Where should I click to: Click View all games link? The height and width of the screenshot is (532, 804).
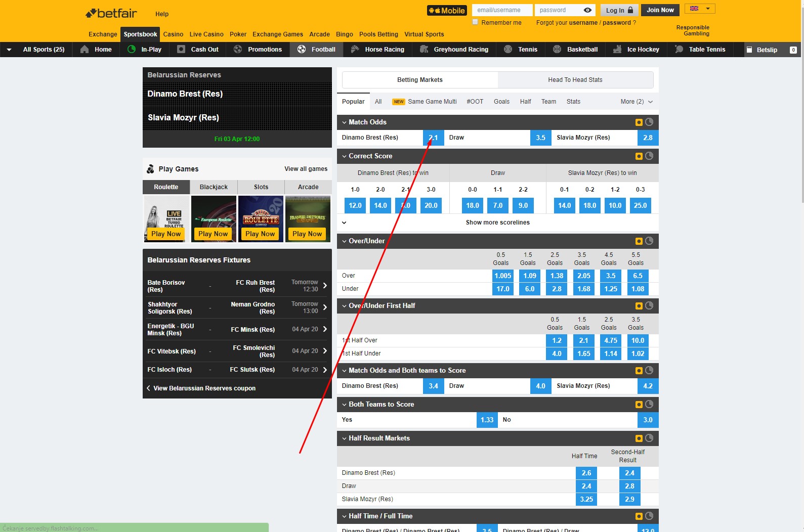point(306,169)
